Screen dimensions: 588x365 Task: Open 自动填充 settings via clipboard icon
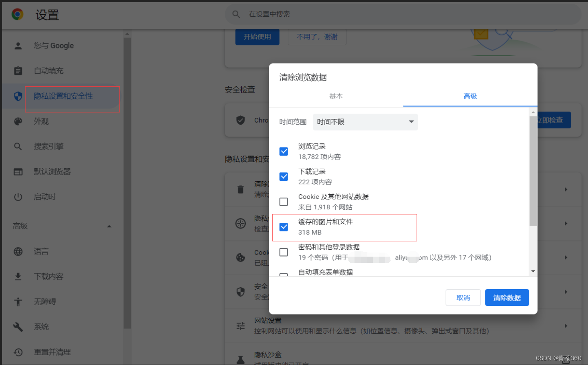click(x=18, y=70)
